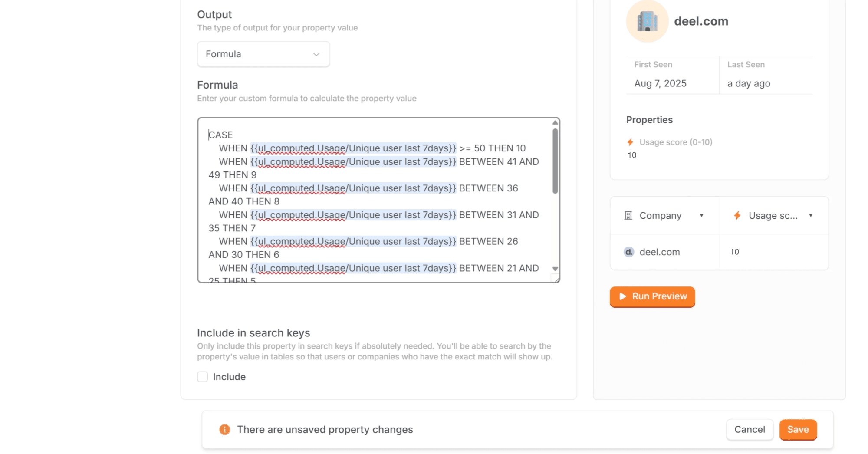Viewport: 868px width, 454px height.
Task: Click the lightning icon beside Usage score property
Action: tap(630, 142)
